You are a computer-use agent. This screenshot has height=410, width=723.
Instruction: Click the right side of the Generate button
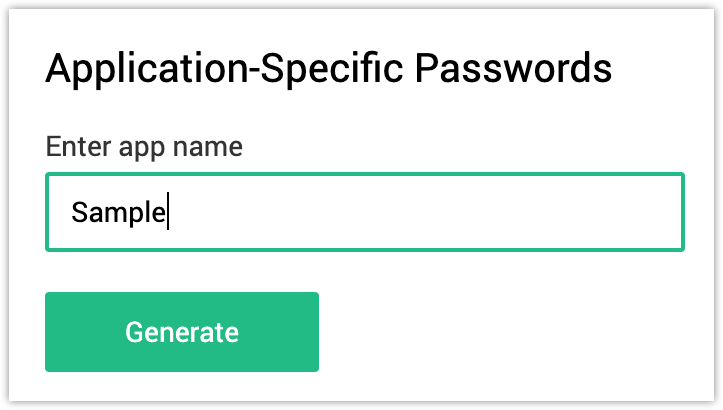pyautogui.click(x=300, y=332)
